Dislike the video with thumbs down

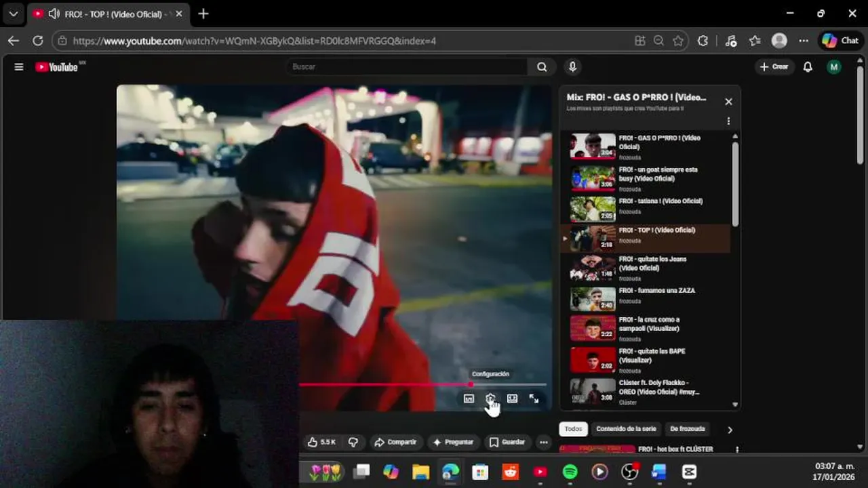(353, 442)
